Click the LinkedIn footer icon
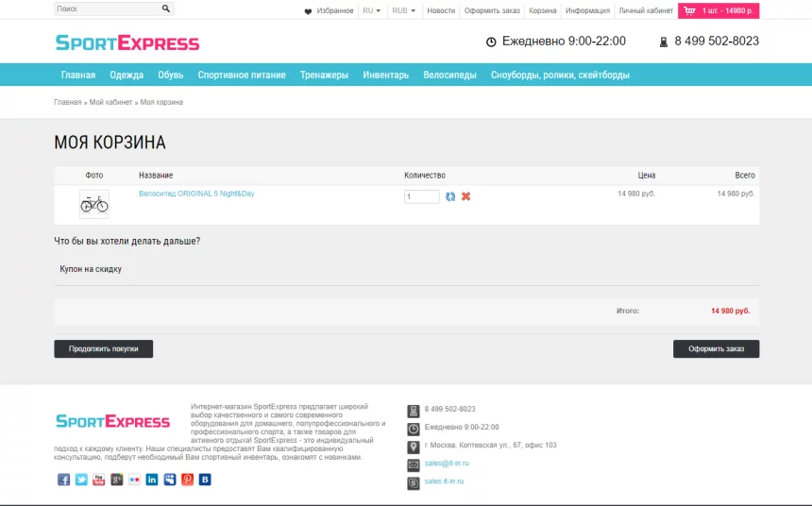Image resolution: width=812 pixels, height=506 pixels. pos(152,480)
